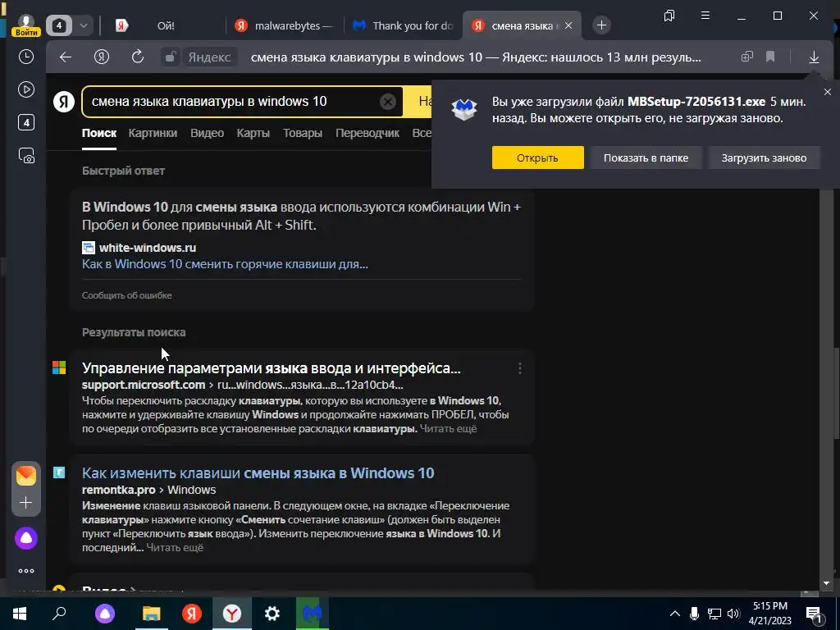This screenshot has height=630, width=840.
Task: Add a new sidebar app with plus
Action: (25, 503)
